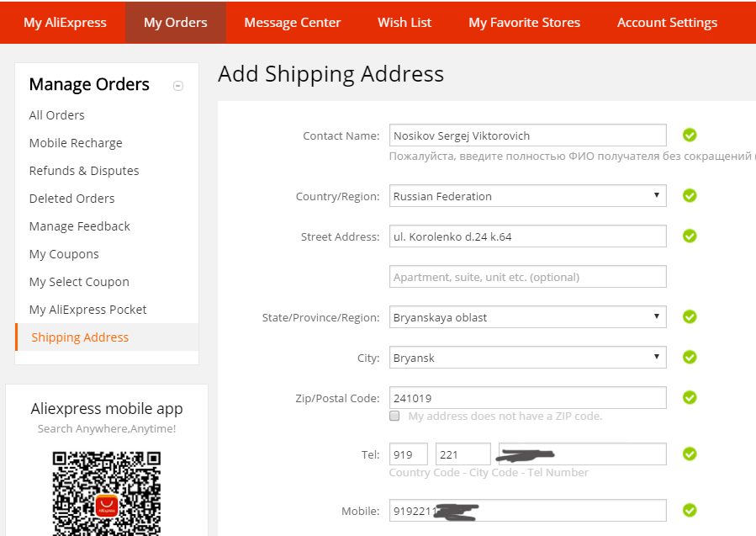756x536 pixels.
Task: Click the green checkmark beside Mobile field
Action: pos(690,510)
